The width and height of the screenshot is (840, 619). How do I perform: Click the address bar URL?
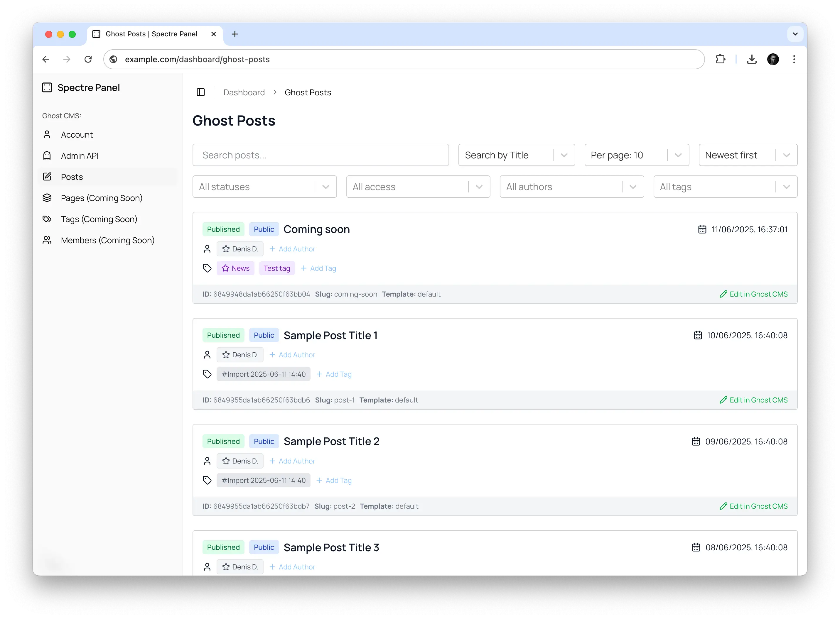(x=197, y=59)
